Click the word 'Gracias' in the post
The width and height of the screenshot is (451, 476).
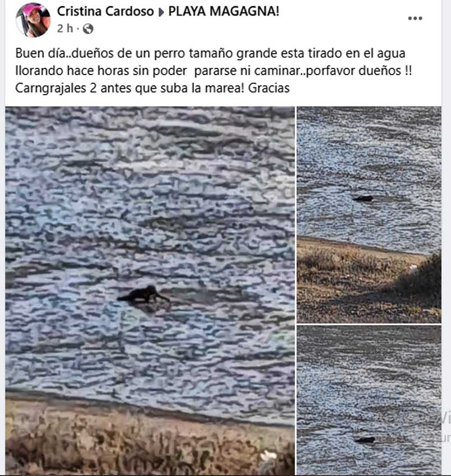pos(269,88)
